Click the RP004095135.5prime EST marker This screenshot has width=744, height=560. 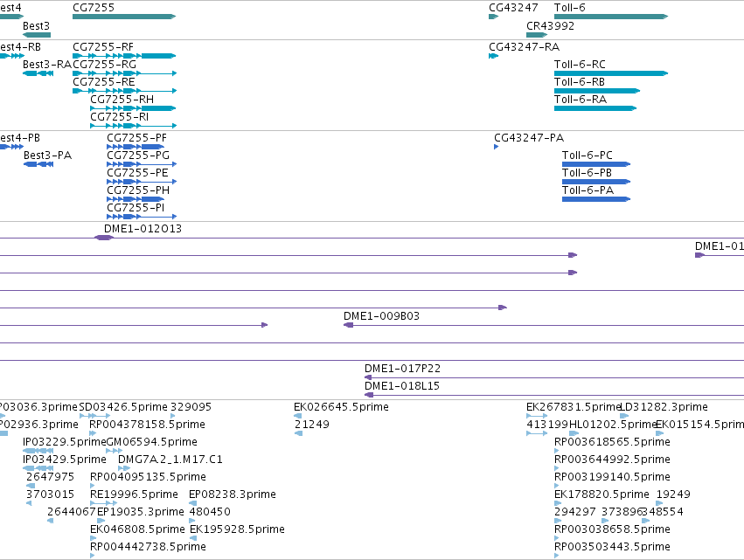pos(92,486)
